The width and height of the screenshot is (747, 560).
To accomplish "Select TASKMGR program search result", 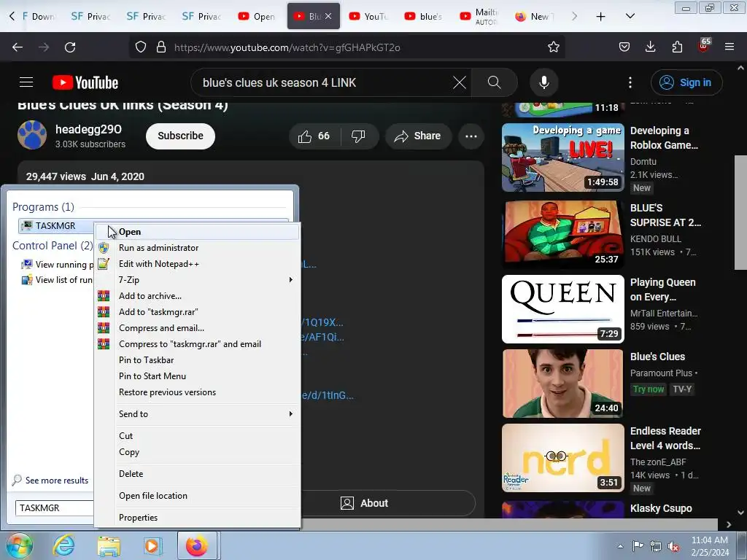I will tap(56, 226).
